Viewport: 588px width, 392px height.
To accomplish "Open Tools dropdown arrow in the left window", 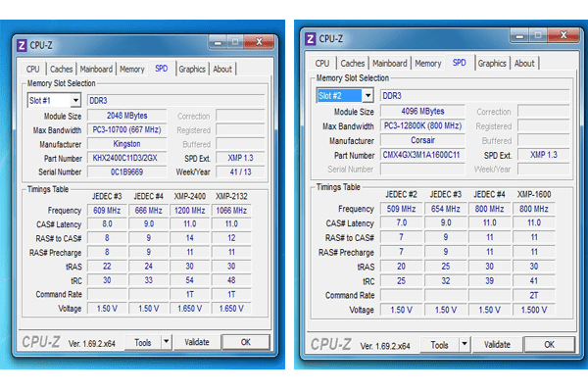I will coord(167,342).
